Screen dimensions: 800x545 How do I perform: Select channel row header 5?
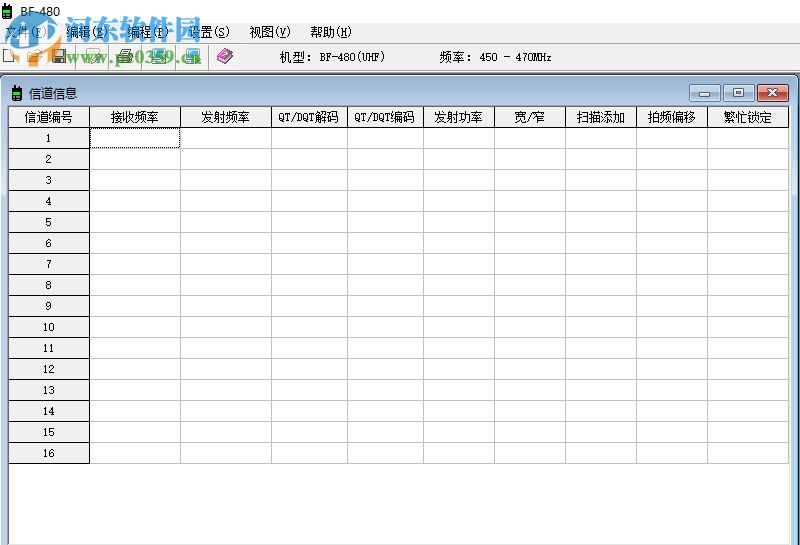49,222
